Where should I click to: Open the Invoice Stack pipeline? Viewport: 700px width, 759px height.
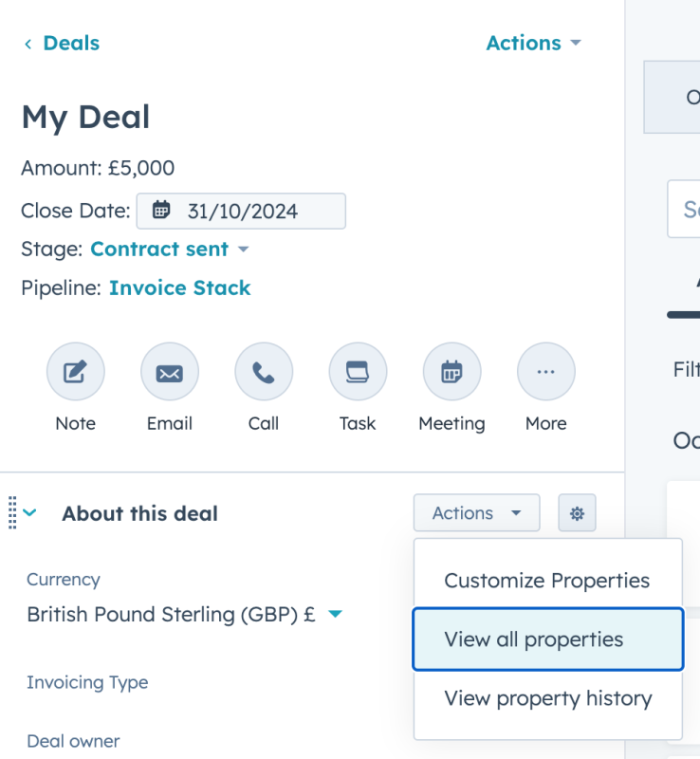(179, 287)
